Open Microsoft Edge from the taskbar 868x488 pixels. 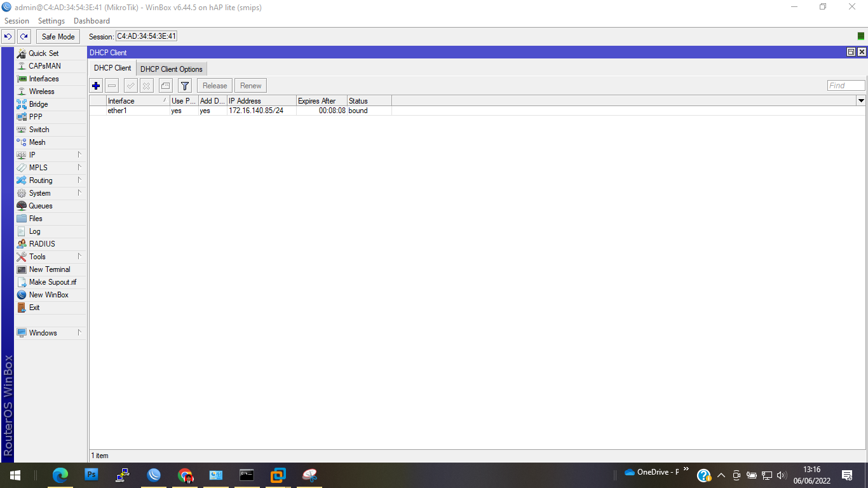coord(60,475)
